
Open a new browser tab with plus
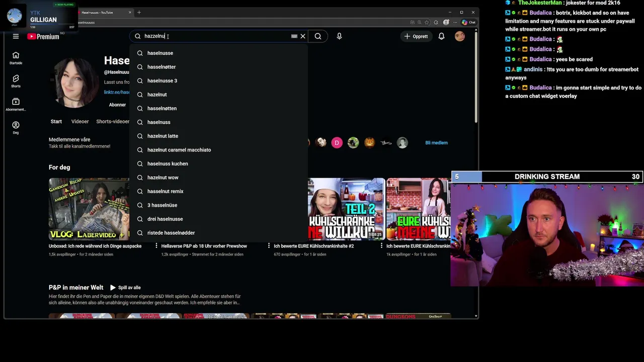click(x=139, y=12)
